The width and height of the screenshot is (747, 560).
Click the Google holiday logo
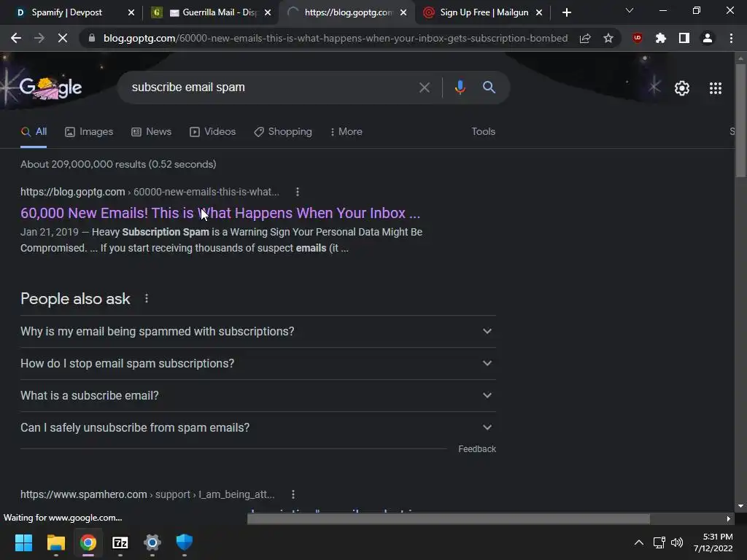tap(50, 88)
